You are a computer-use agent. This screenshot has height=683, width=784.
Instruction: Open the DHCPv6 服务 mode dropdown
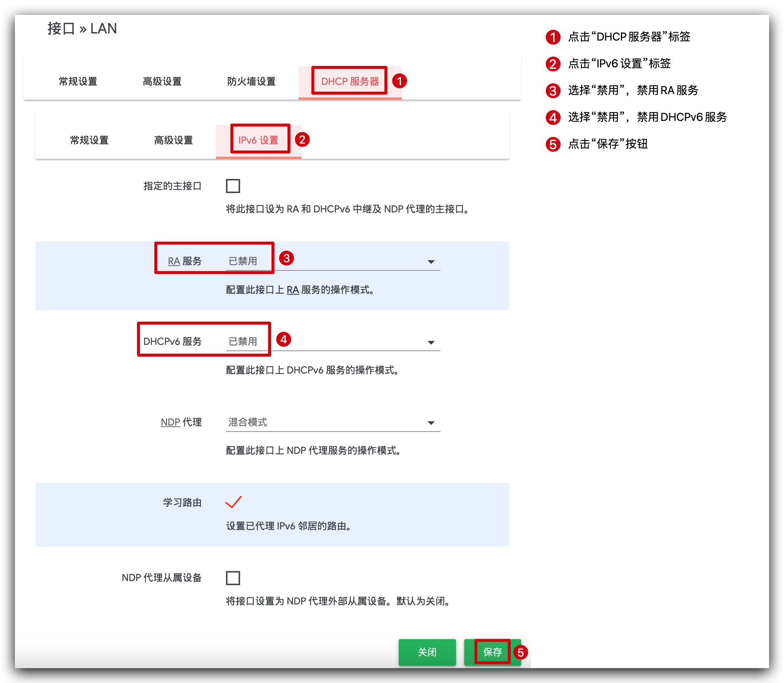[x=333, y=342]
